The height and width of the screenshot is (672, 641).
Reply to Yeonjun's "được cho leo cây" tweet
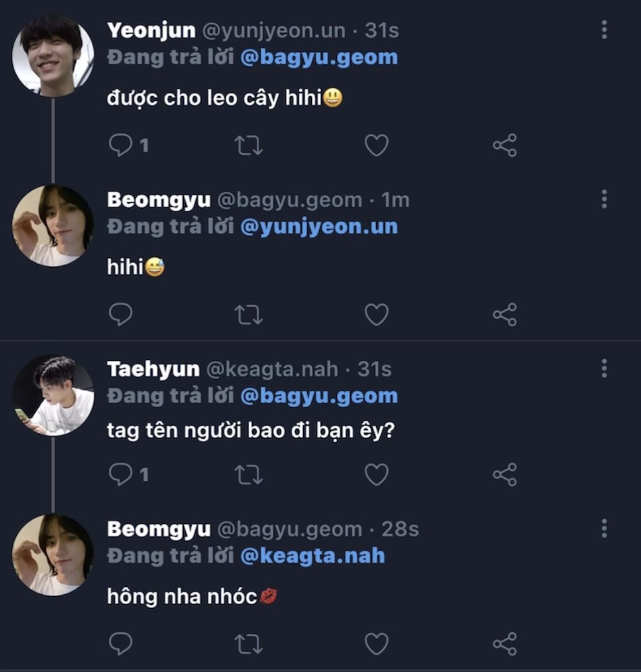point(121,145)
